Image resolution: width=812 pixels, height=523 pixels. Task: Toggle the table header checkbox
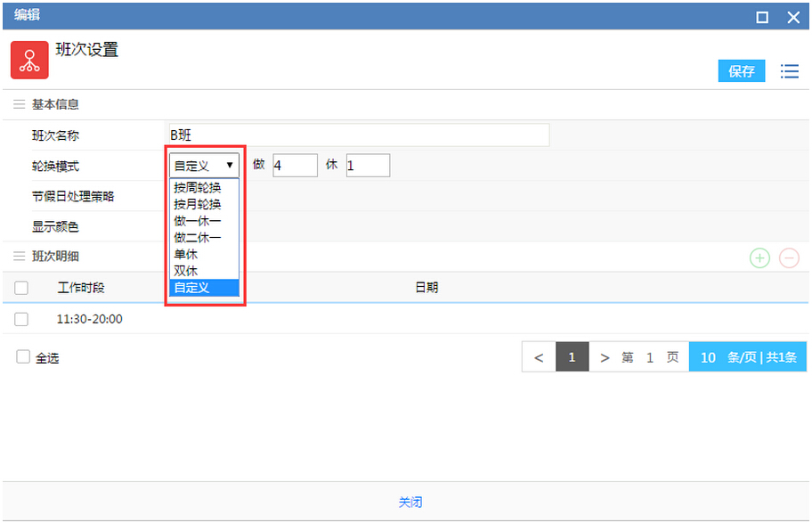(x=21, y=288)
